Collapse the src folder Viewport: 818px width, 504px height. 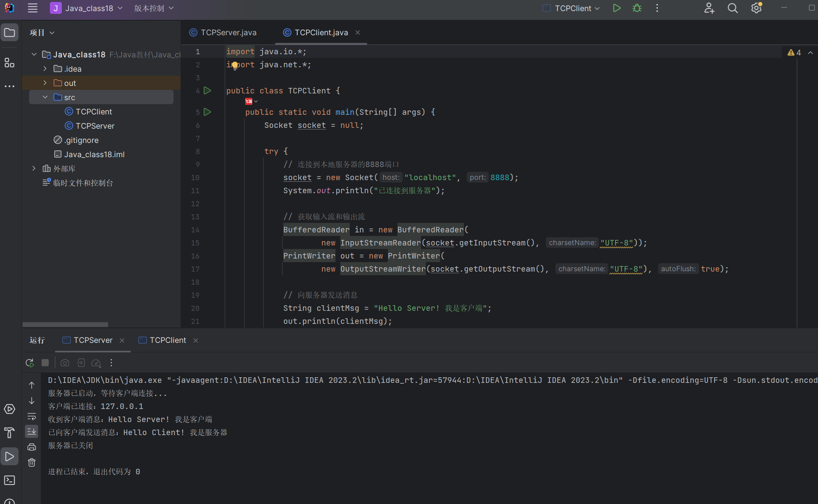(45, 97)
